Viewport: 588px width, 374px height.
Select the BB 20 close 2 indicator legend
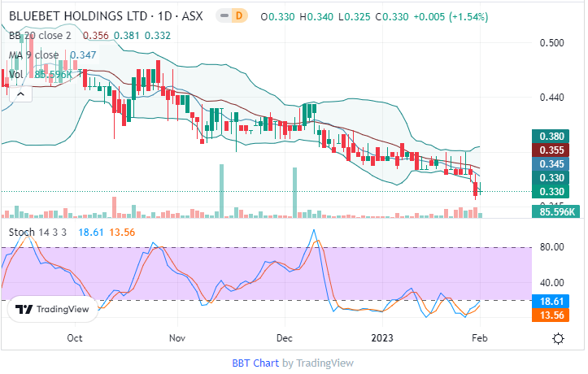(41, 35)
